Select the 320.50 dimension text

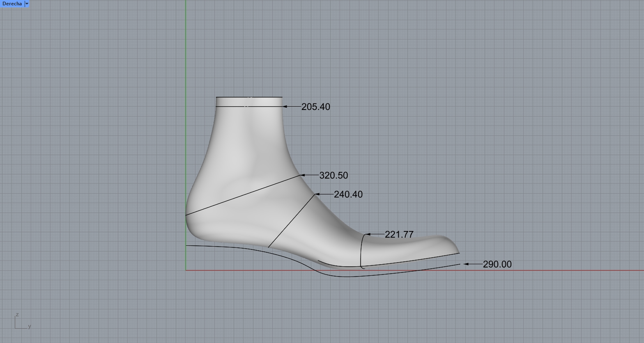[333, 176]
